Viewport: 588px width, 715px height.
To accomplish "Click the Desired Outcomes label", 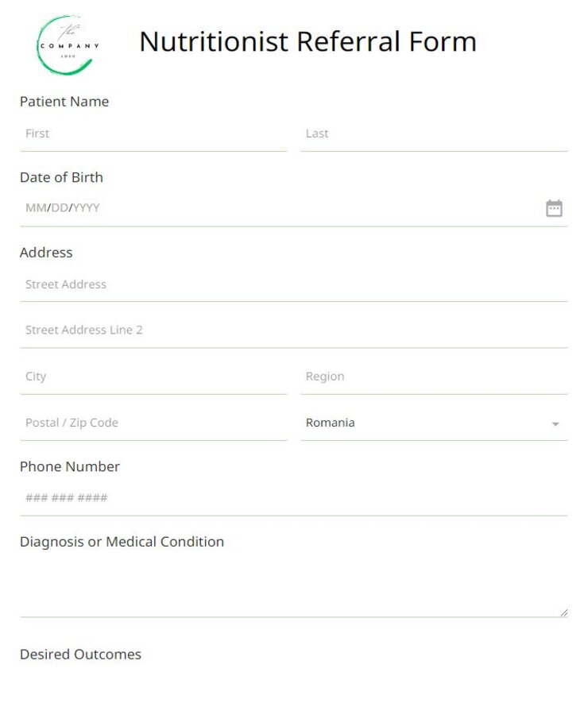I will point(79,654).
